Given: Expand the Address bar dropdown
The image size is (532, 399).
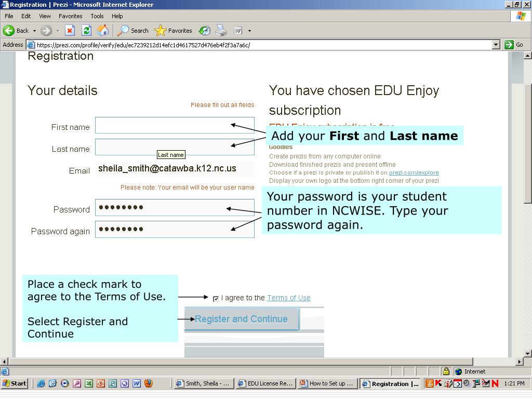Looking at the screenshot, I should (496, 45).
